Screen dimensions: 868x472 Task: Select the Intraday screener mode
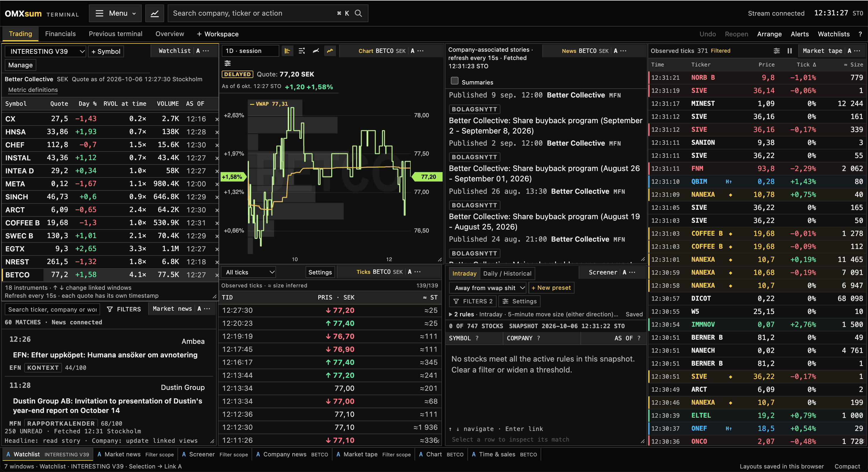click(464, 274)
